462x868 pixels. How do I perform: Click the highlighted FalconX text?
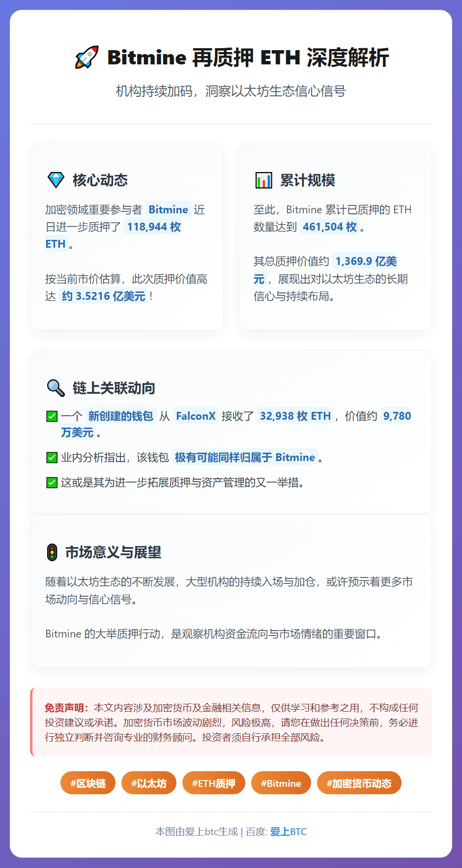click(196, 416)
